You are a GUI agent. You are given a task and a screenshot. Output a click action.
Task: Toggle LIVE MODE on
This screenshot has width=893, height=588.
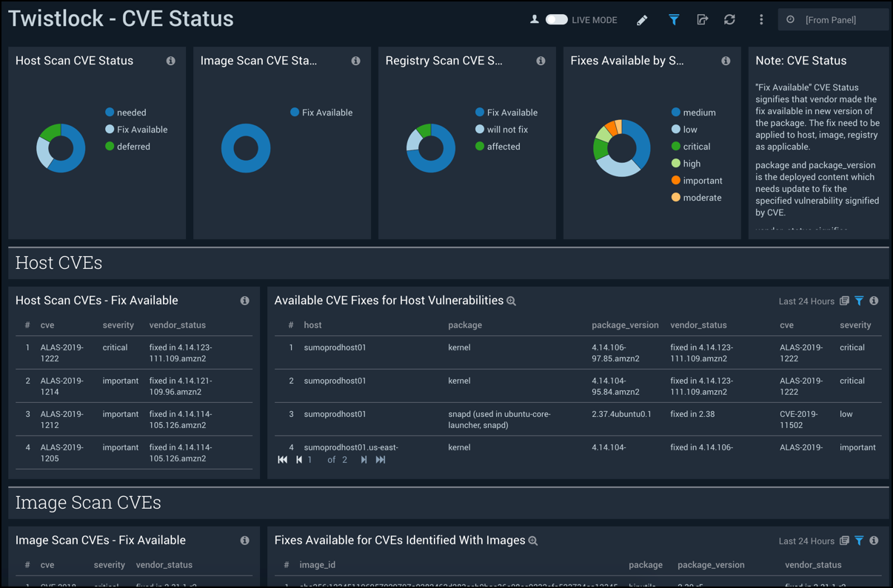[555, 20]
